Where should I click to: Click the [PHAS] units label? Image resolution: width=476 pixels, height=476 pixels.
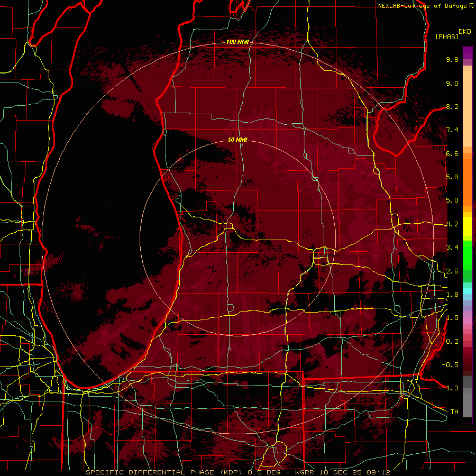(447, 36)
